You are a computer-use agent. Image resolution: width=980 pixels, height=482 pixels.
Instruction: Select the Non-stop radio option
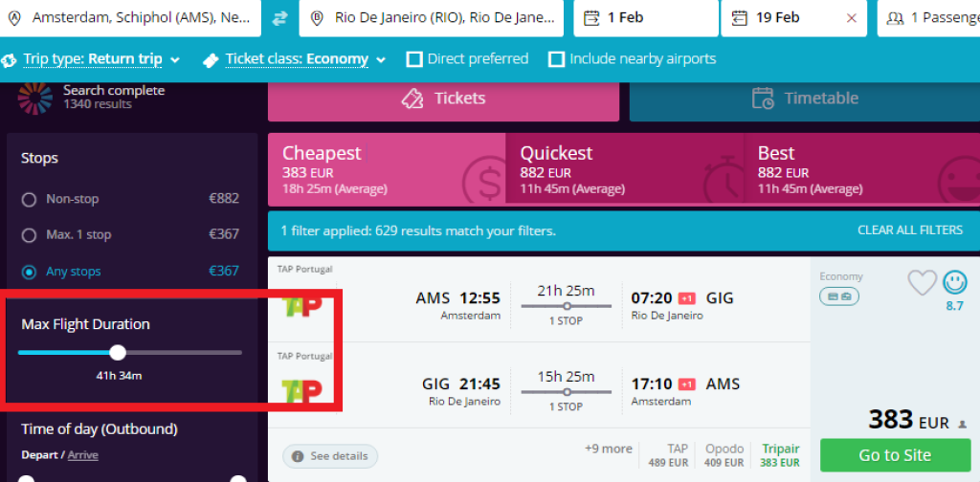[29, 200]
